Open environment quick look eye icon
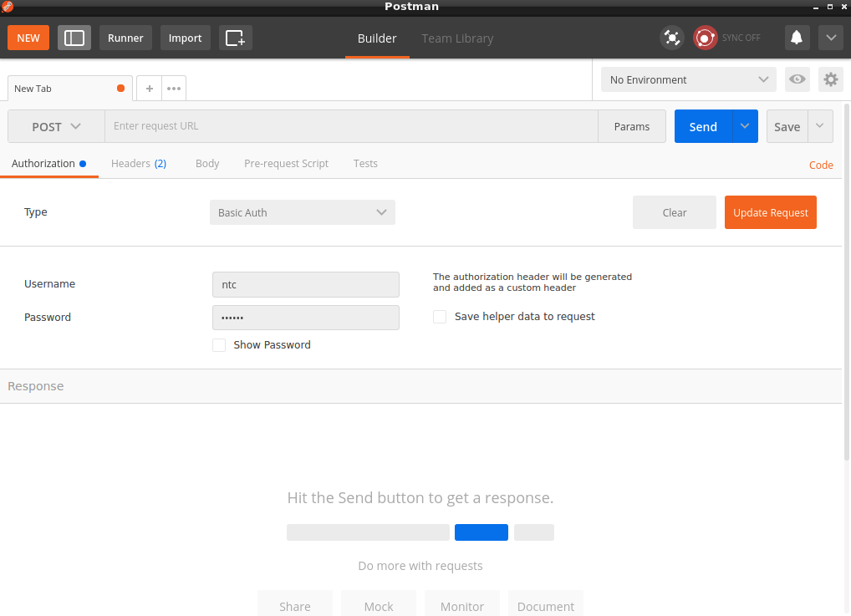Image resolution: width=851 pixels, height=616 pixels. pyautogui.click(x=797, y=79)
